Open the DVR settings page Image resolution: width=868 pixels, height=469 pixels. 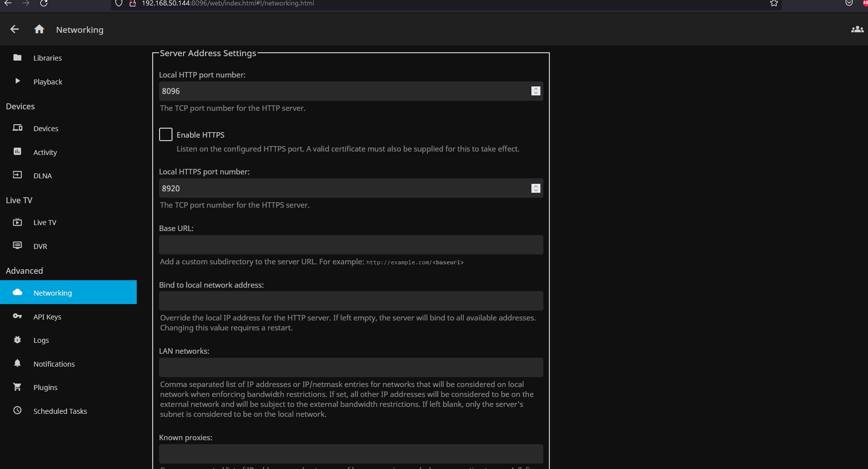(x=40, y=246)
